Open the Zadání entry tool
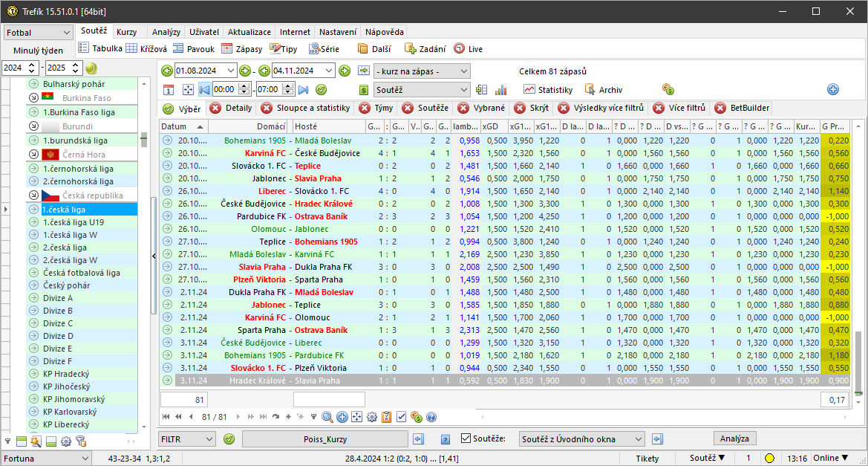The width and height of the screenshot is (868, 466). click(425, 49)
